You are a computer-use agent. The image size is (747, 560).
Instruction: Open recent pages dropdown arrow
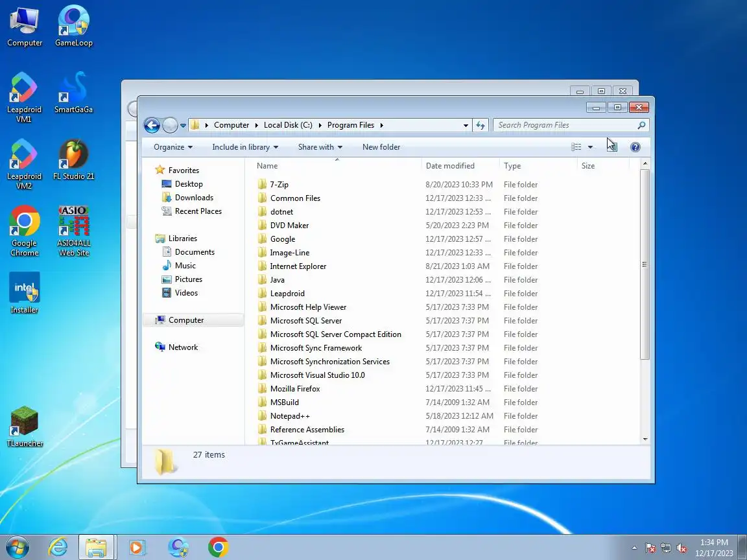(x=183, y=126)
